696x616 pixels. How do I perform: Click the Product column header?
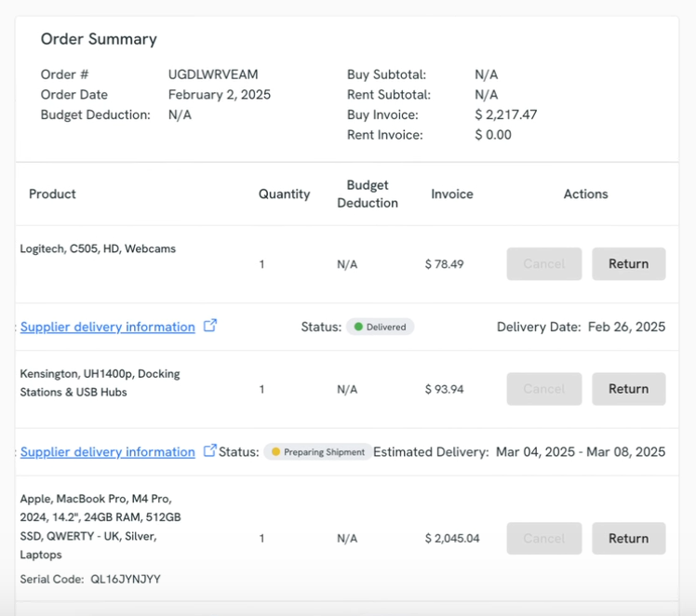(x=52, y=194)
